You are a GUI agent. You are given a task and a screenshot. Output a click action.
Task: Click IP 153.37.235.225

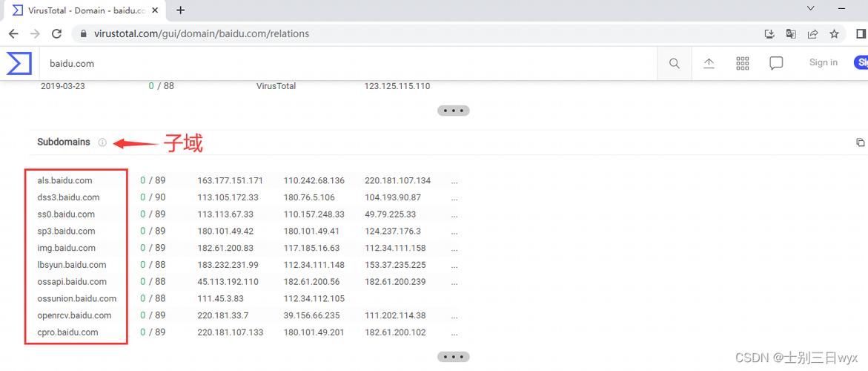pos(395,265)
